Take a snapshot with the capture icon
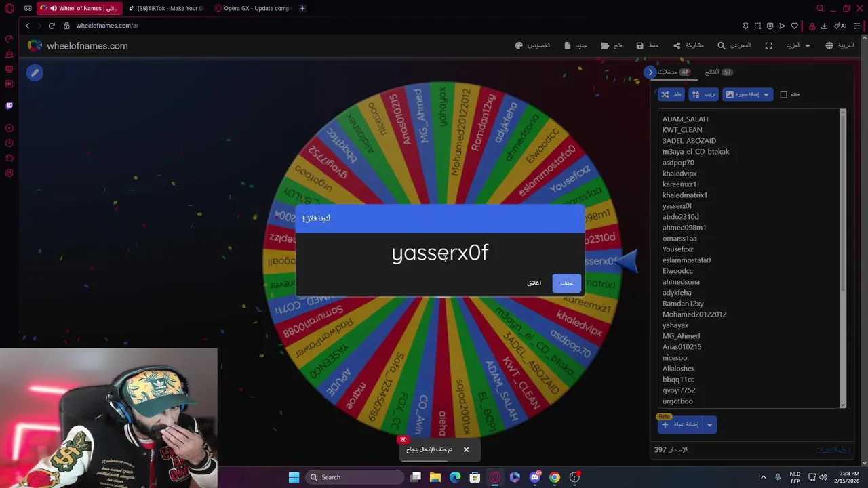This screenshot has width=868, height=488. (x=757, y=26)
